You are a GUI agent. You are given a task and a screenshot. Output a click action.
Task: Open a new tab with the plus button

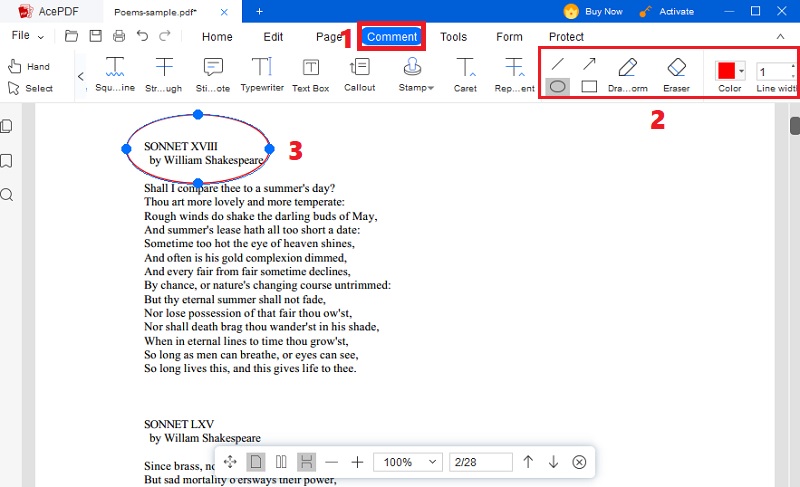[x=259, y=11]
